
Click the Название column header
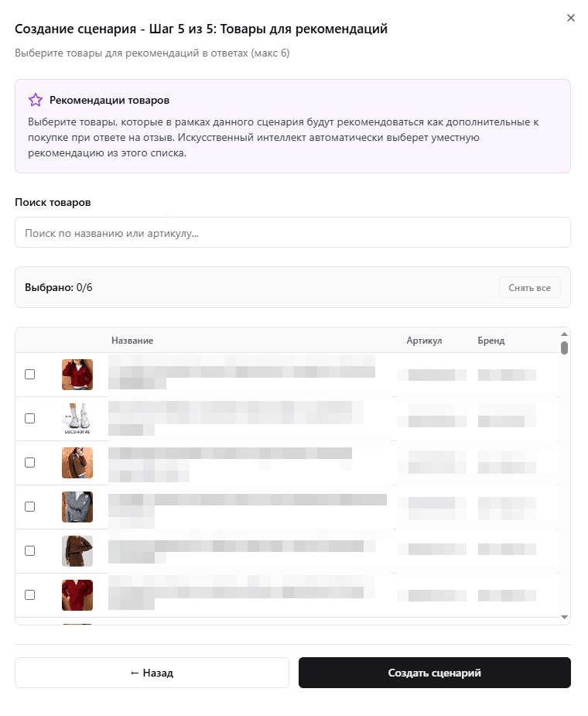(x=132, y=341)
